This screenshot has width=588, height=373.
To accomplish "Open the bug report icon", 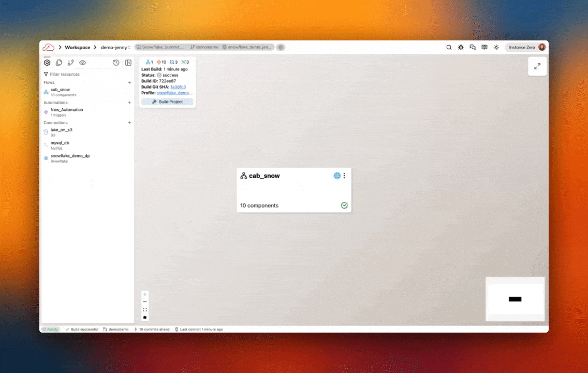I will [461, 47].
